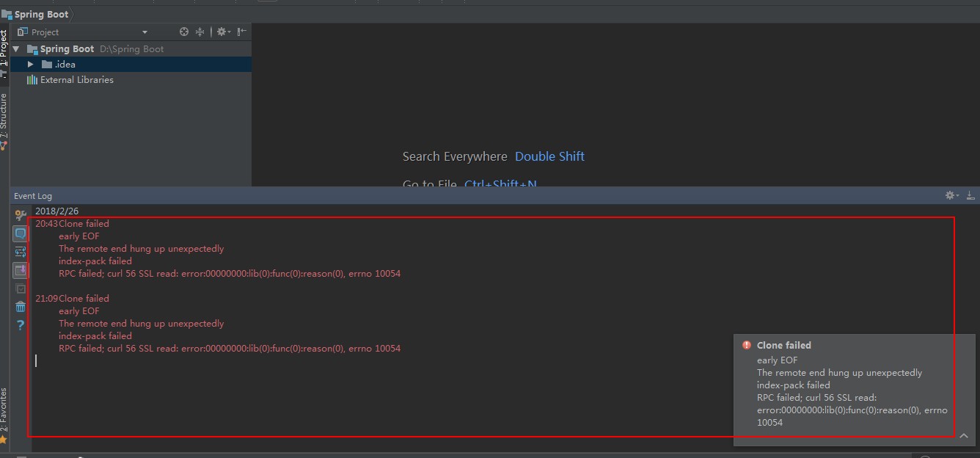Click Search Everywhere hint text
The width and height of the screenshot is (980, 458).
pyautogui.click(x=455, y=156)
